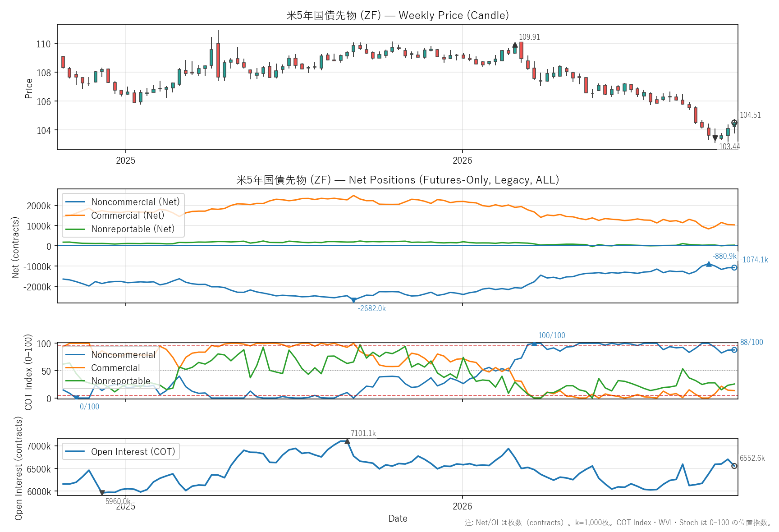Select 'Open Interest (COT)' legend entry
This screenshot has height=532, width=779.
[120, 452]
